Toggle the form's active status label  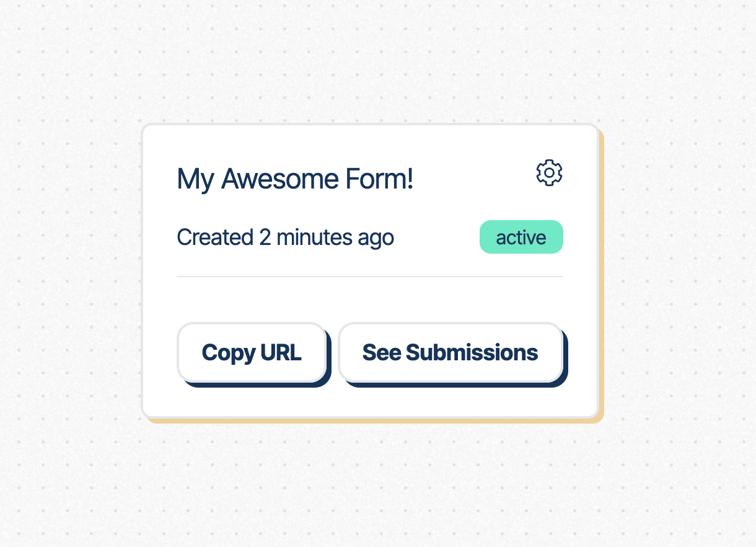[x=521, y=238]
